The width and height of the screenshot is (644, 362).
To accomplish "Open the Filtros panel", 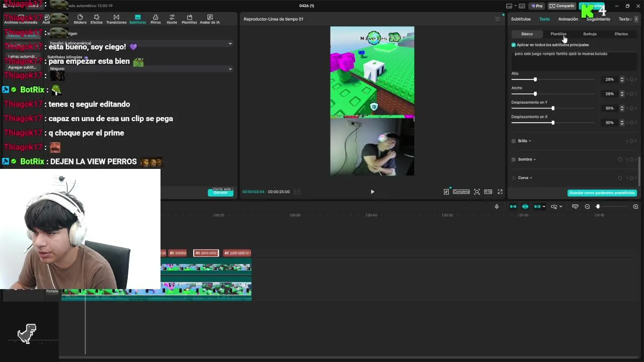I will pyautogui.click(x=155, y=19).
